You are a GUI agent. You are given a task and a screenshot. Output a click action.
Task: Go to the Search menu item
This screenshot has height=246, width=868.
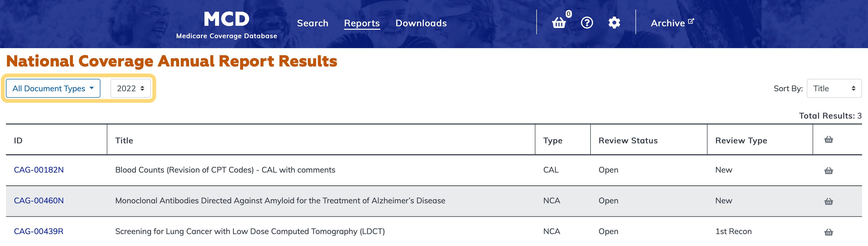312,23
